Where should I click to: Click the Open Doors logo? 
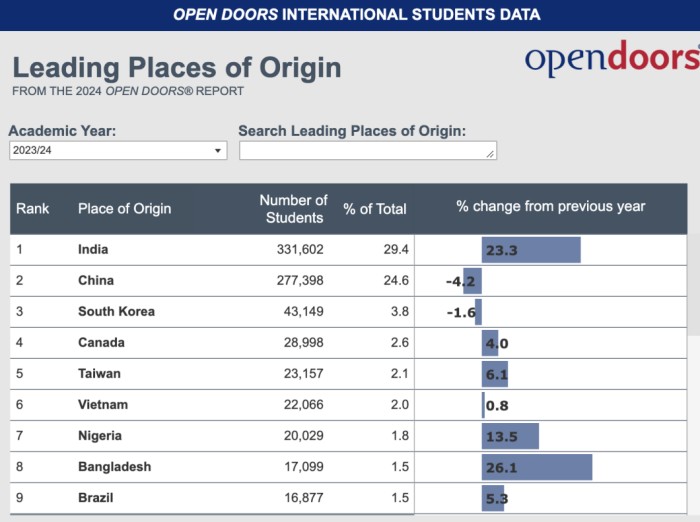[611, 59]
